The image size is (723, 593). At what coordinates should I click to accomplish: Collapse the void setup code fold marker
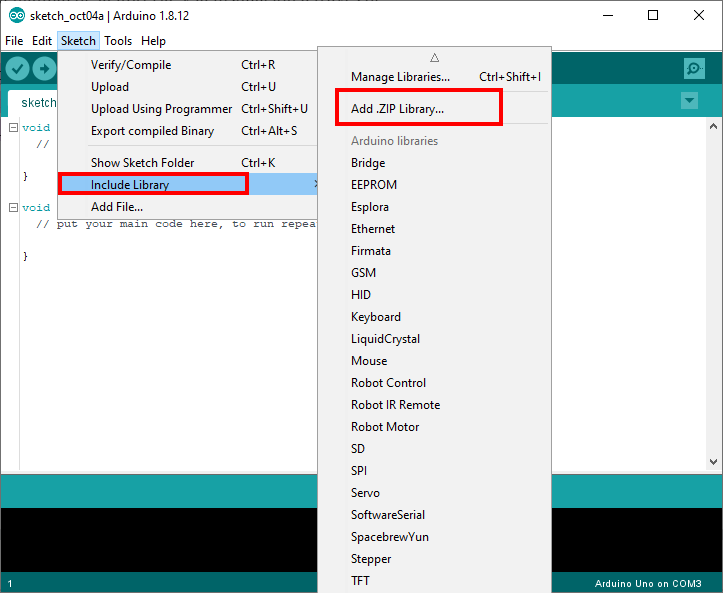click(x=14, y=128)
